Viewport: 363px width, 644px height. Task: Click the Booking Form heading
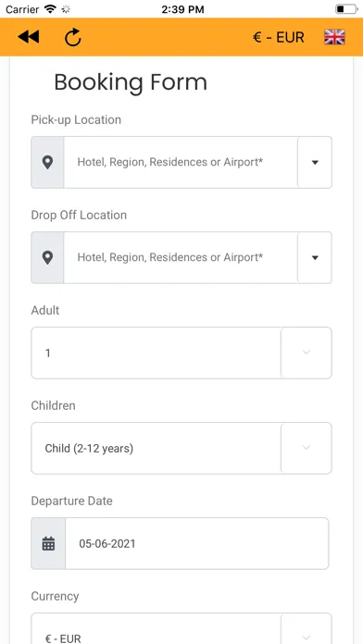(x=131, y=82)
